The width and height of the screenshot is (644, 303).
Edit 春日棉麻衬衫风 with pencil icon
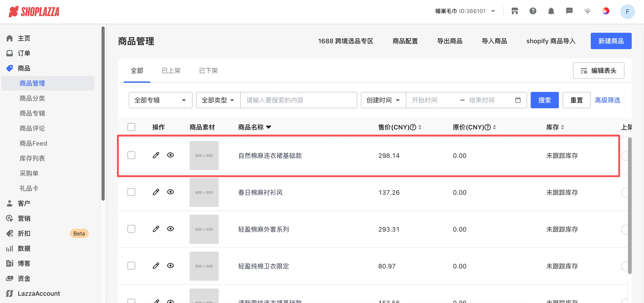click(x=156, y=192)
